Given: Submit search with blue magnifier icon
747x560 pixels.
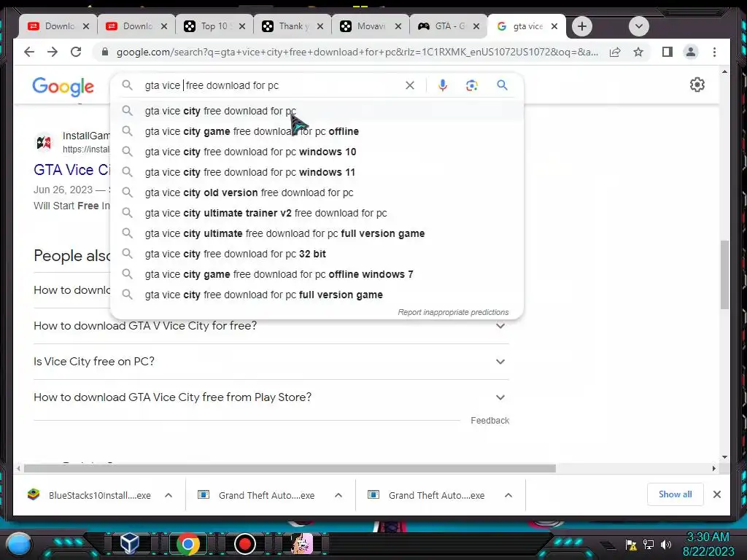Looking at the screenshot, I should pyautogui.click(x=502, y=85).
